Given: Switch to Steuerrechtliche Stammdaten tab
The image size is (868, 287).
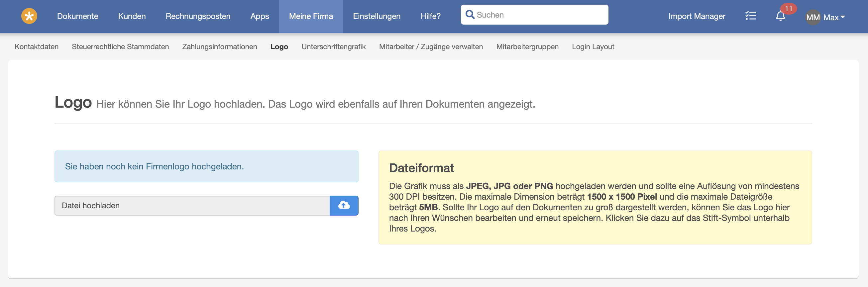Looking at the screenshot, I should point(120,47).
